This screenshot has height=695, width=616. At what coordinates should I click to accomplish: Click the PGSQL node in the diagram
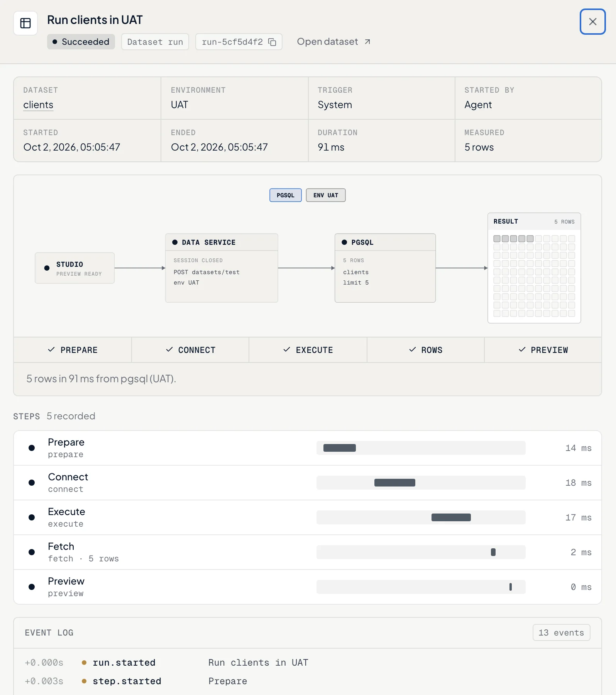tap(385, 268)
